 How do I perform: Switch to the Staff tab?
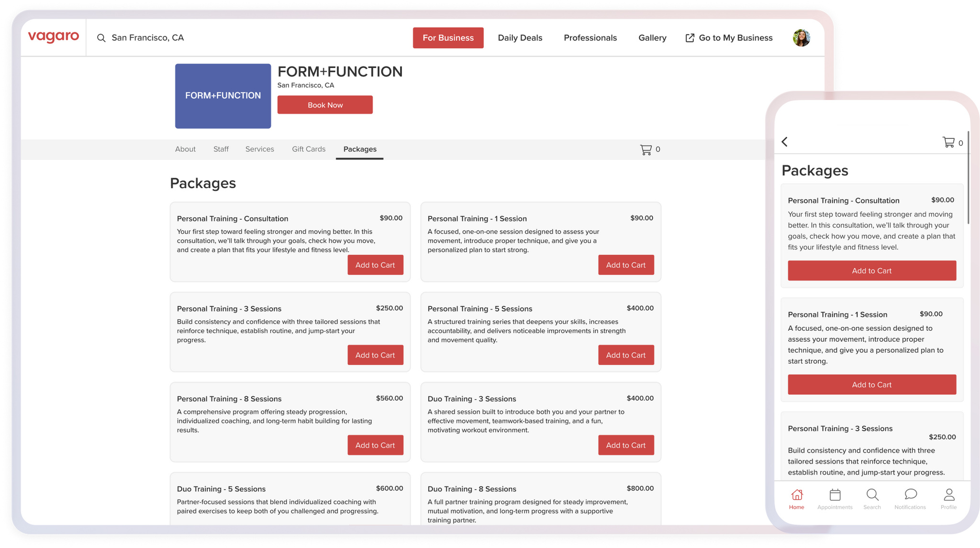point(221,149)
